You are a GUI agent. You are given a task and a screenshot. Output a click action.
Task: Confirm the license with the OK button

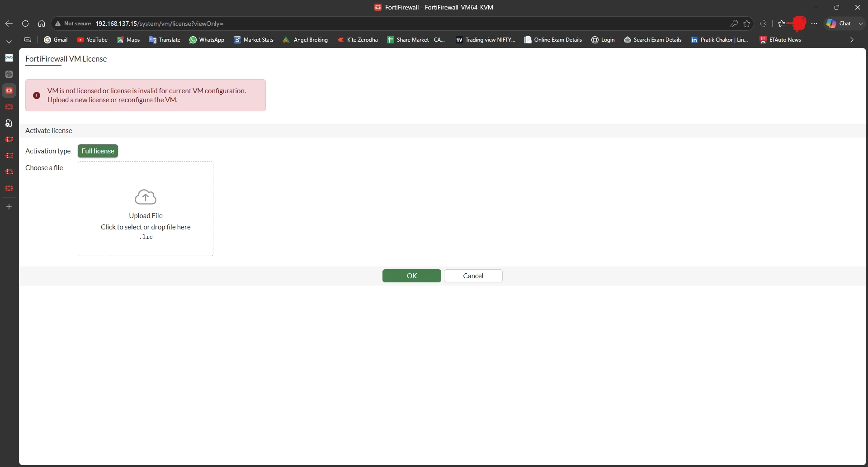[412, 276]
